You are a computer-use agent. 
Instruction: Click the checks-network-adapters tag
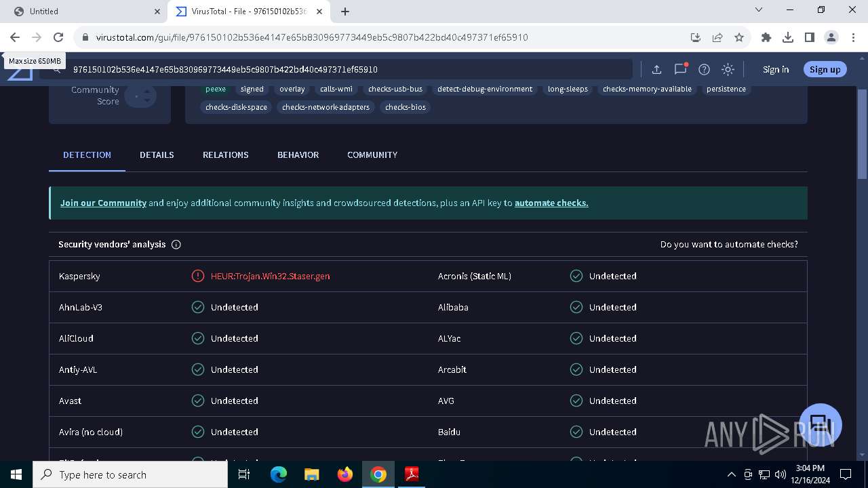coord(325,107)
